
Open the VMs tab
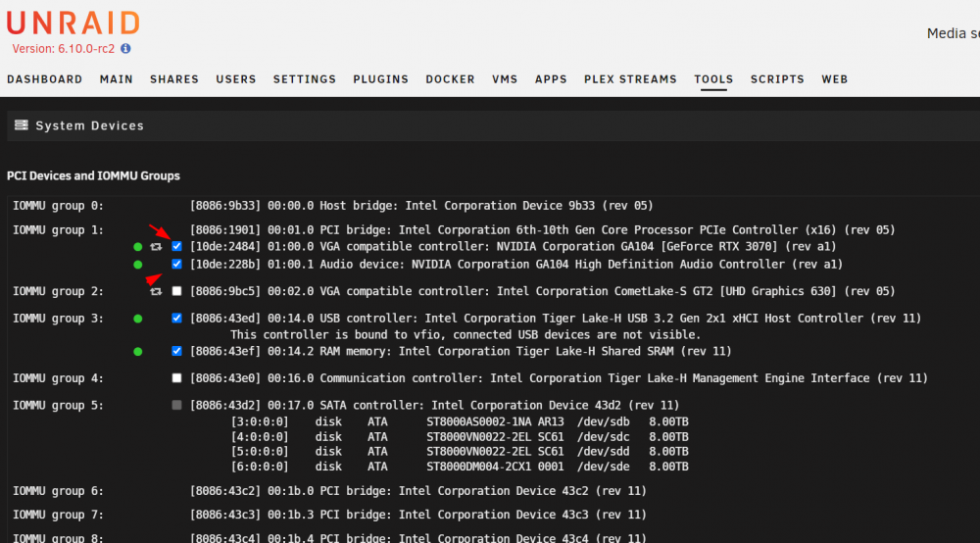[505, 79]
